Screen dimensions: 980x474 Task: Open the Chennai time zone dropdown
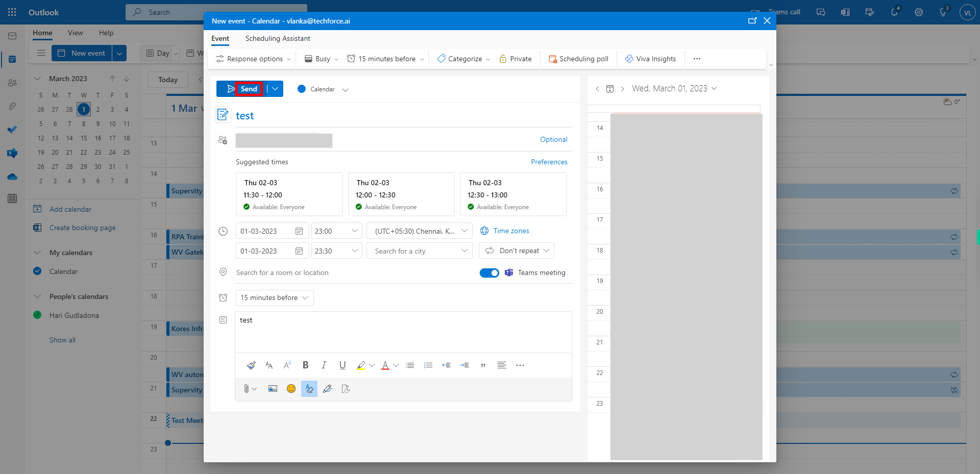coord(420,231)
